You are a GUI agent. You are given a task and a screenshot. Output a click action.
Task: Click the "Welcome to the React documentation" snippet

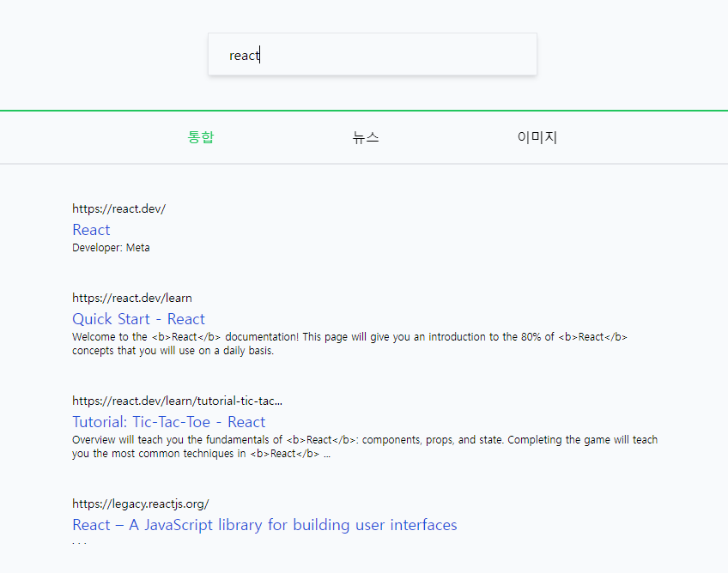pos(349,344)
